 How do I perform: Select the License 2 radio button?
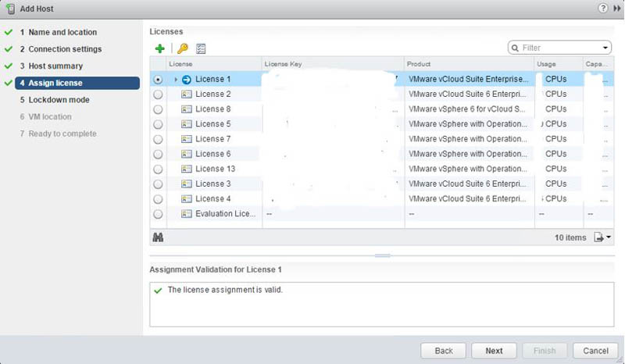(x=158, y=95)
